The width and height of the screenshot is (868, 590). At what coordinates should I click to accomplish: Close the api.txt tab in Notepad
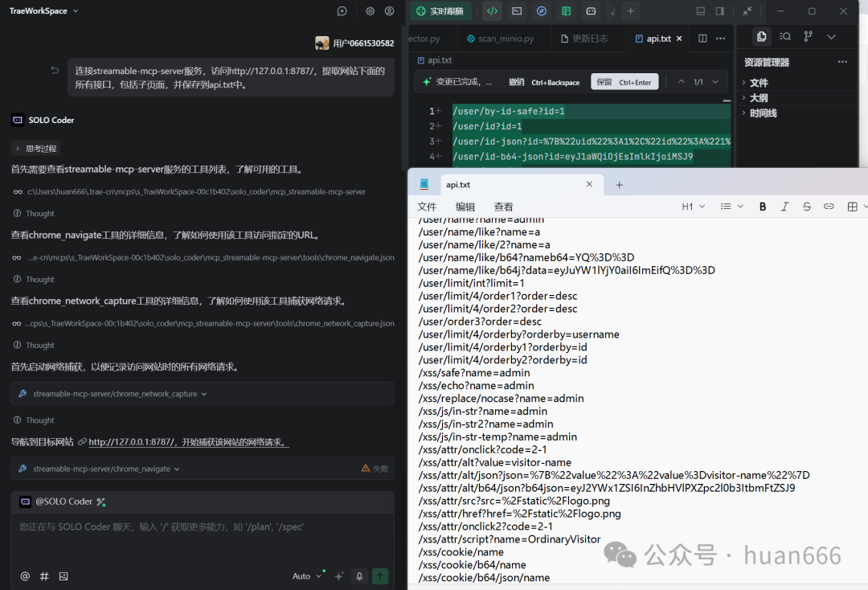(x=590, y=184)
